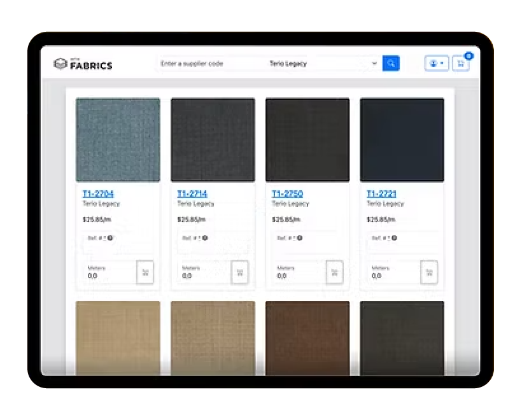
Task: Add T1-2750 to cart with cart icon
Action: pyautogui.click(x=335, y=272)
